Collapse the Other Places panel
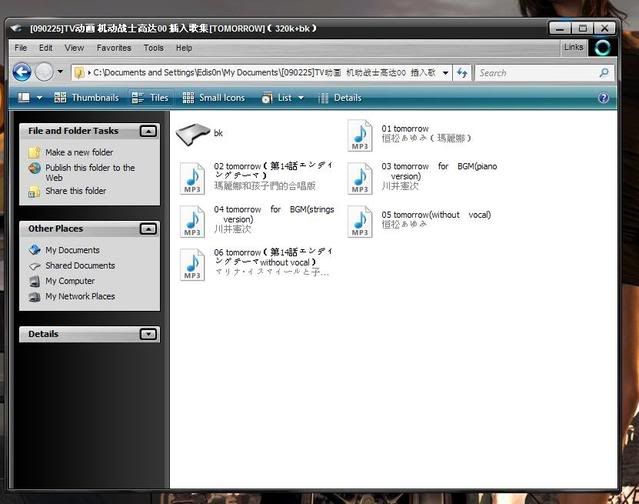 point(148,229)
